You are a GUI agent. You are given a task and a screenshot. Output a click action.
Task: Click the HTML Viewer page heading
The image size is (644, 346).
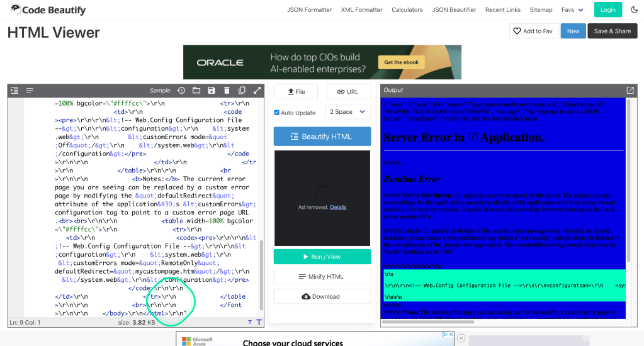point(54,33)
